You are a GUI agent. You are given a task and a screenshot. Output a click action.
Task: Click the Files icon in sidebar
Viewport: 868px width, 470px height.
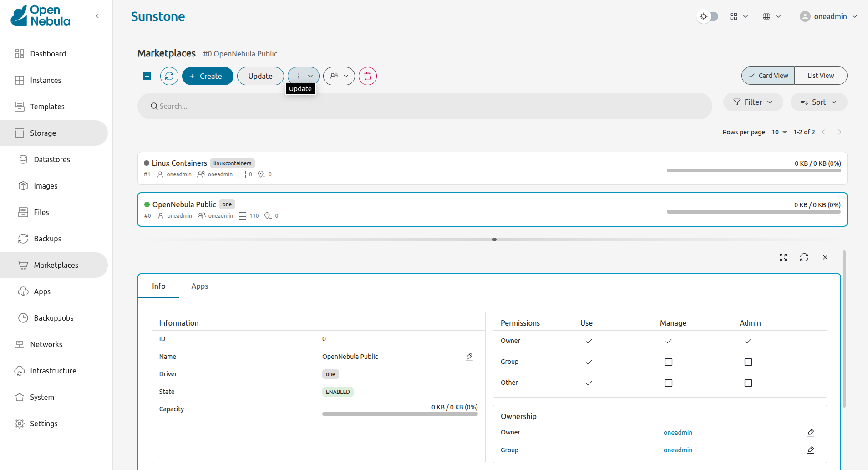(23, 212)
